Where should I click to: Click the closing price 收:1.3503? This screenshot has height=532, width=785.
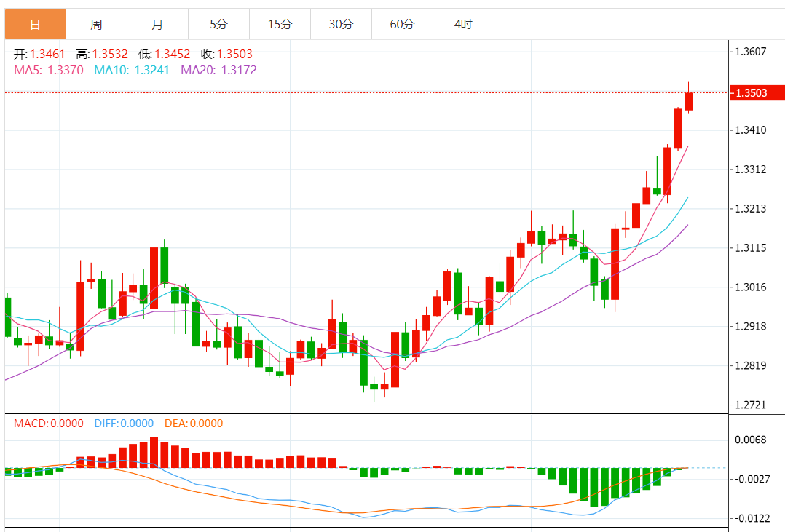click(x=226, y=54)
